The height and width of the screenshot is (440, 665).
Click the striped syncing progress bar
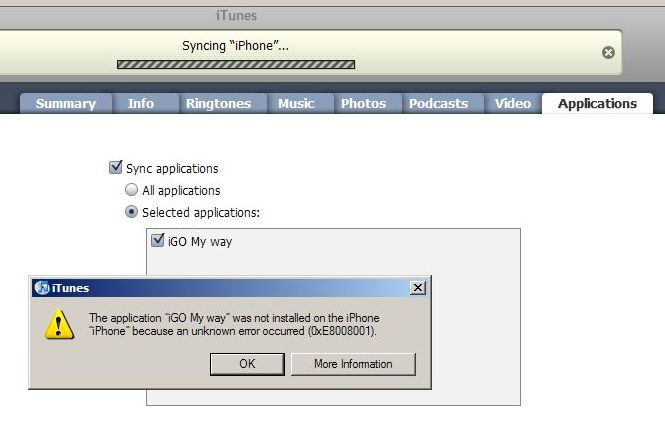click(236, 65)
